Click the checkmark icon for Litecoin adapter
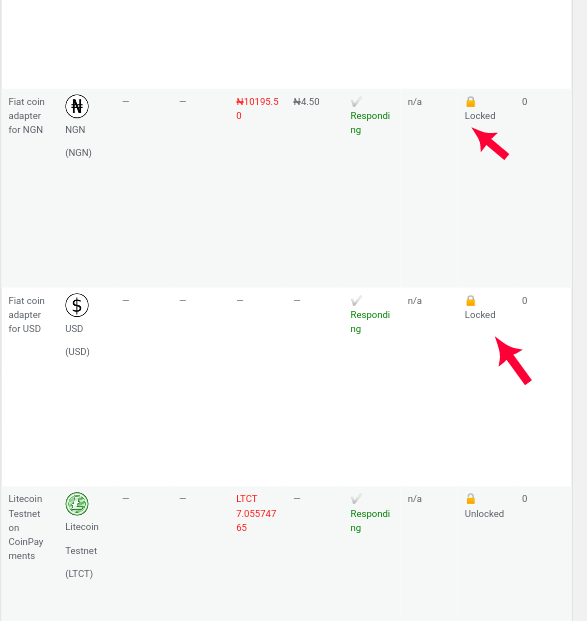The image size is (587, 621). tap(356, 499)
